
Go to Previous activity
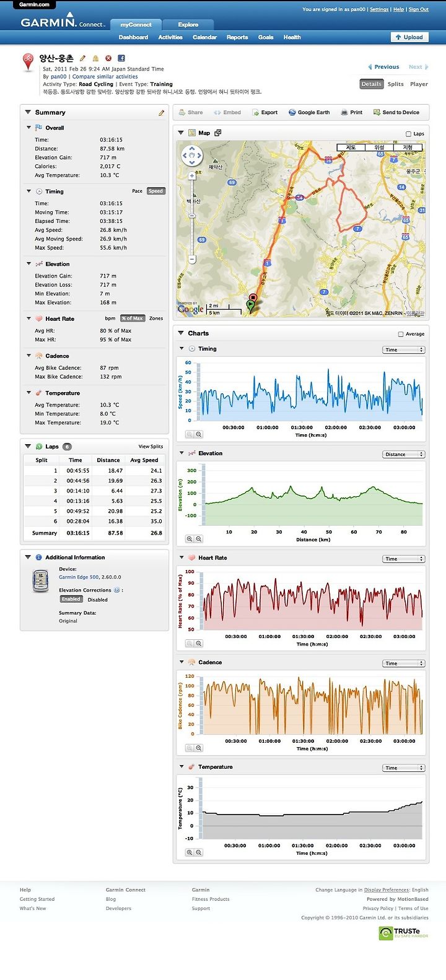pos(384,67)
